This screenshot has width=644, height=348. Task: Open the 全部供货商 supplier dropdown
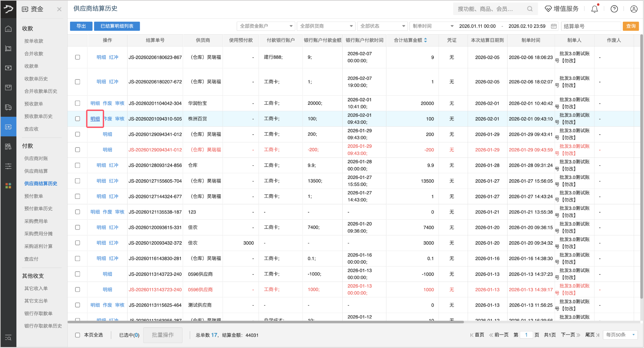(326, 26)
